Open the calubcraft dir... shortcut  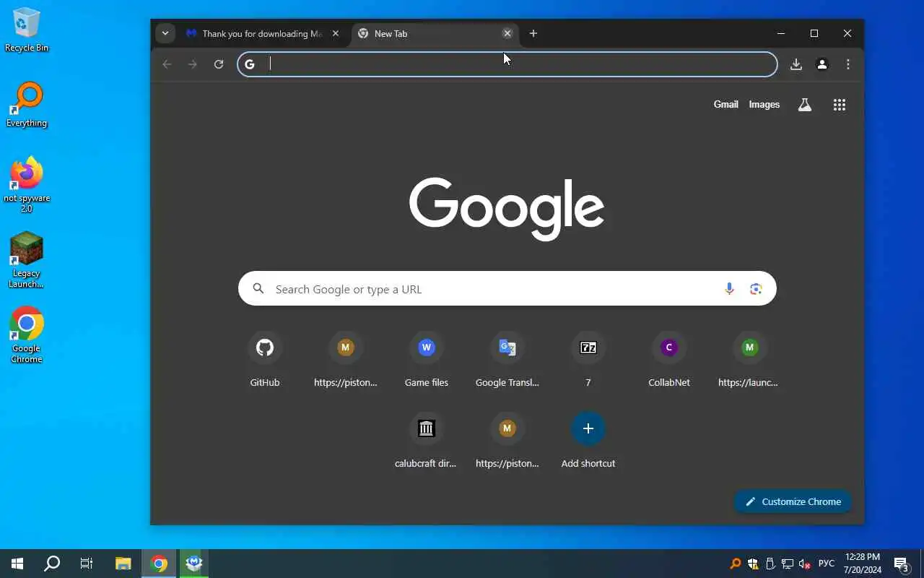pos(426,440)
